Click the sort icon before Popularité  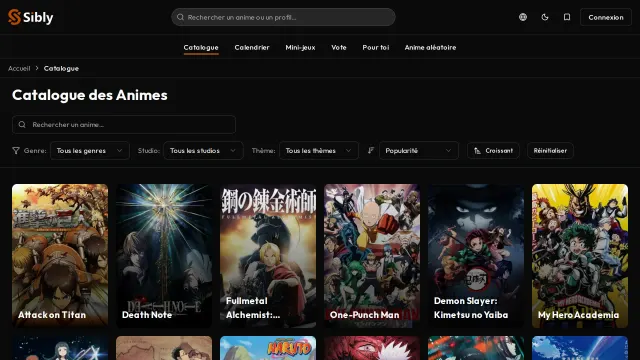click(371, 151)
